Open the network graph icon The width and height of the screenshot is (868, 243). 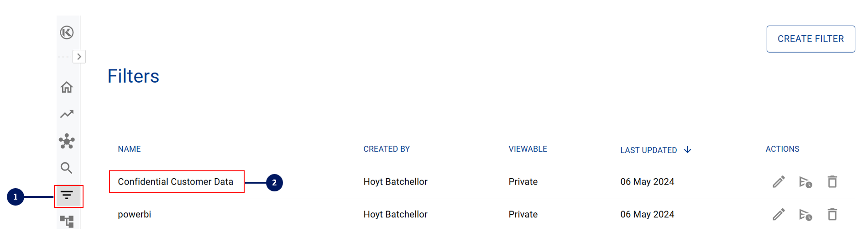click(67, 141)
